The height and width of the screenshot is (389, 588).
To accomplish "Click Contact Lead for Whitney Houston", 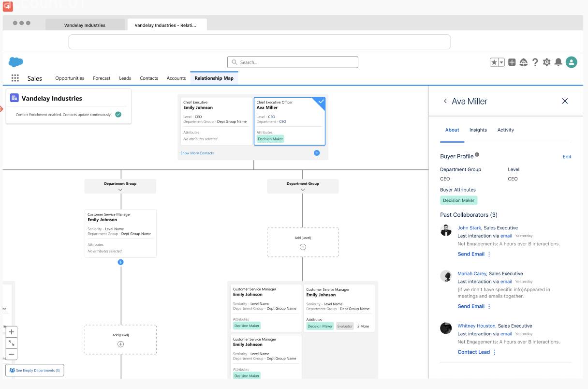I will pyautogui.click(x=474, y=352).
